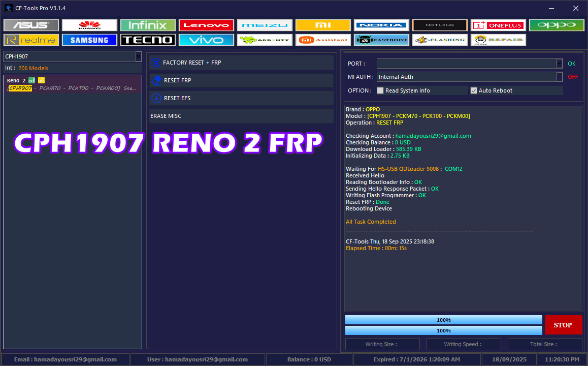The height and width of the screenshot is (366, 588).
Task: Open the Repair tools tile
Action: point(498,40)
